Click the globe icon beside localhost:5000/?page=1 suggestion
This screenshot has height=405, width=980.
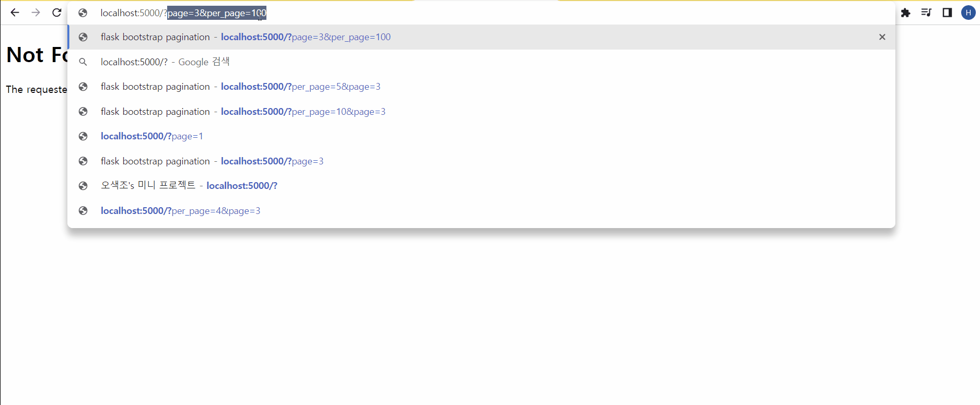(x=83, y=136)
